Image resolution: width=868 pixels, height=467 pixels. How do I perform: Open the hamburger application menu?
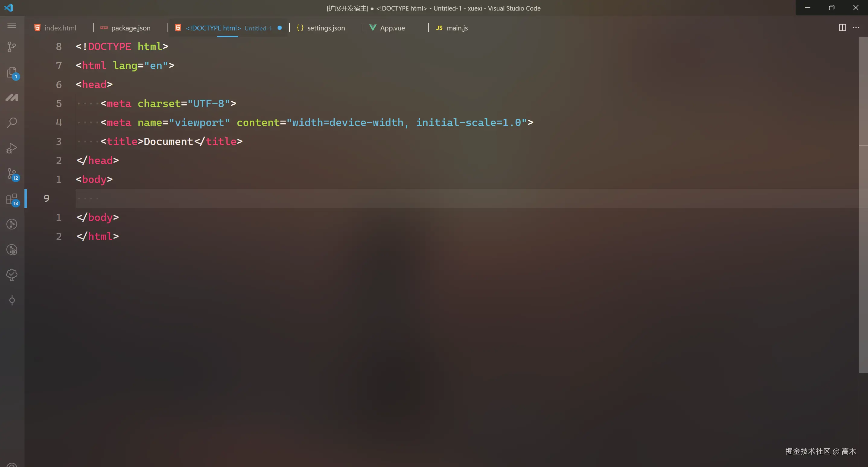(12, 25)
